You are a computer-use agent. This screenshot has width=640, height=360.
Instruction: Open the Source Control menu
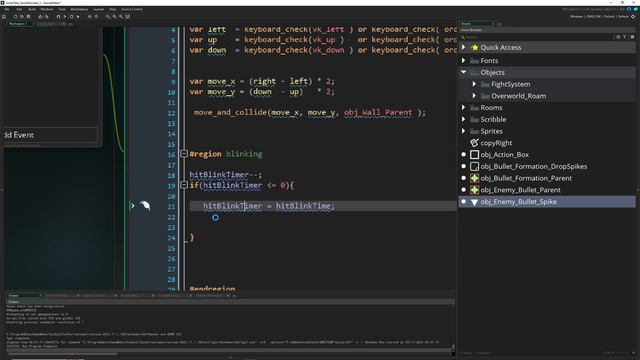tap(132, 9)
